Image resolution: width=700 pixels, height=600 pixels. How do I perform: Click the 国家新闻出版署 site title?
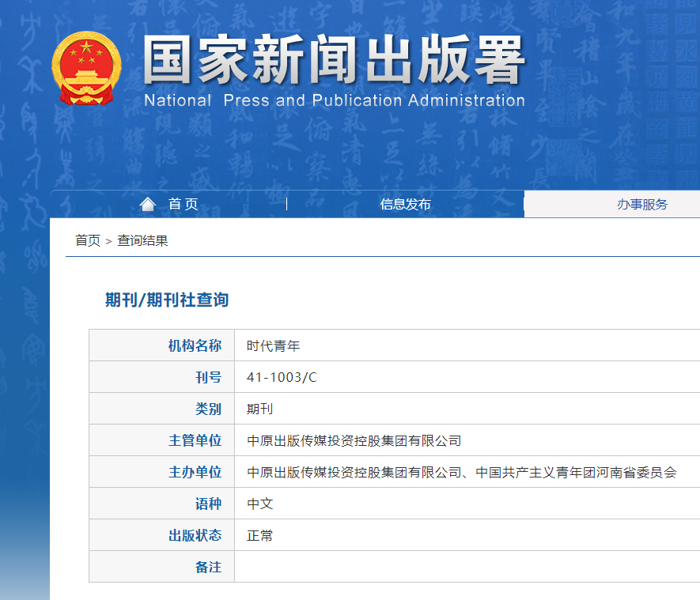(x=334, y=60)
